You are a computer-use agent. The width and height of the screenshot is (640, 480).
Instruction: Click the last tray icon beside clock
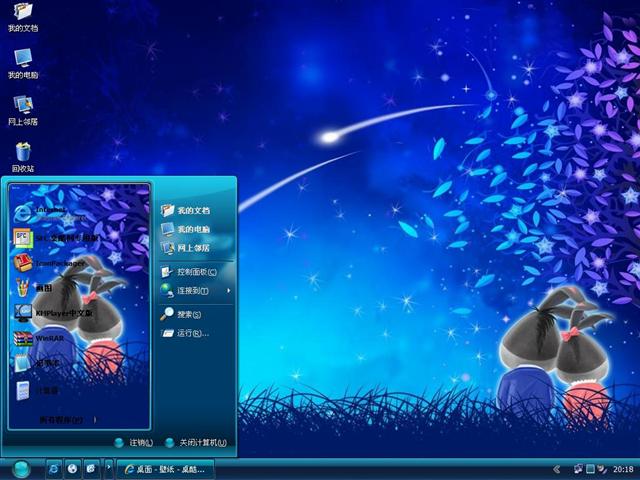(x=602, y=469)
